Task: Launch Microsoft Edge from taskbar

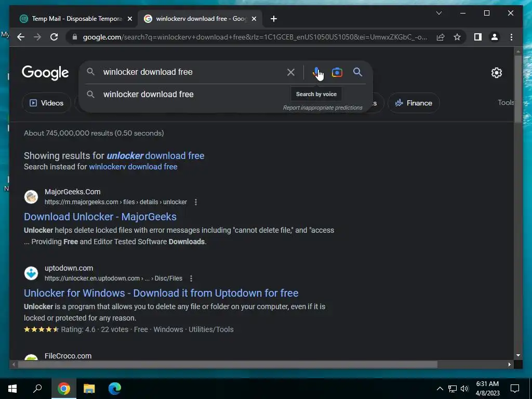Action: [115, 389]
